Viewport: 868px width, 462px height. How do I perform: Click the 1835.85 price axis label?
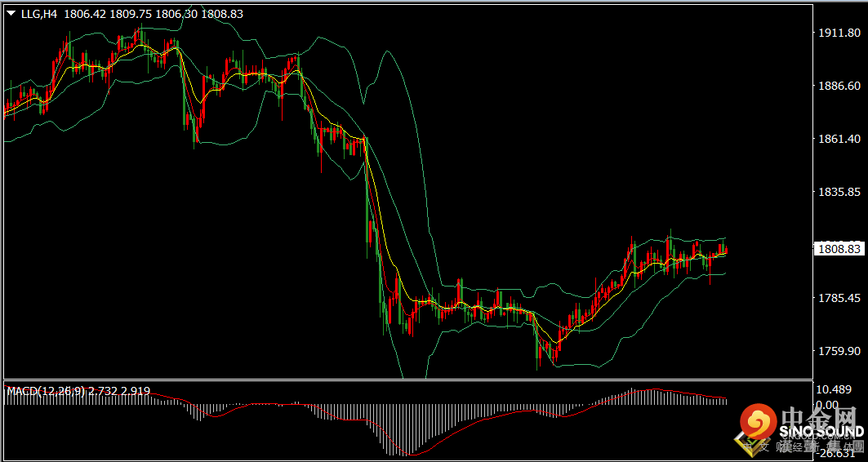pos(839,192)
